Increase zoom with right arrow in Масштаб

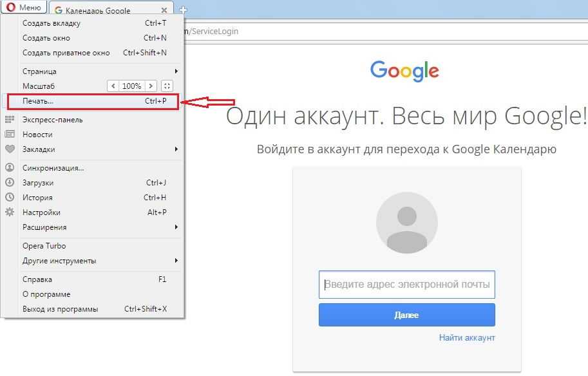[151, 86]
